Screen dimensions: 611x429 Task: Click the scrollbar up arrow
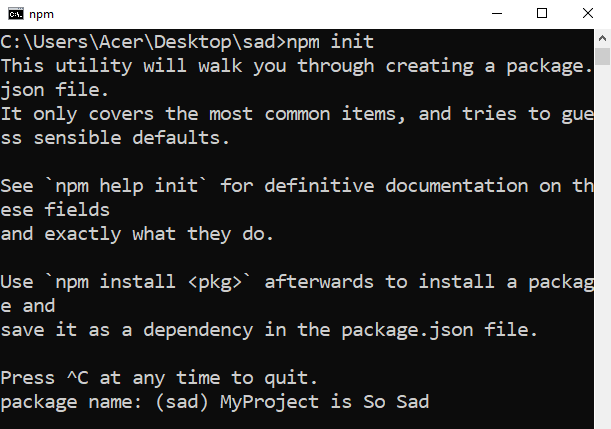coord(602,38)
